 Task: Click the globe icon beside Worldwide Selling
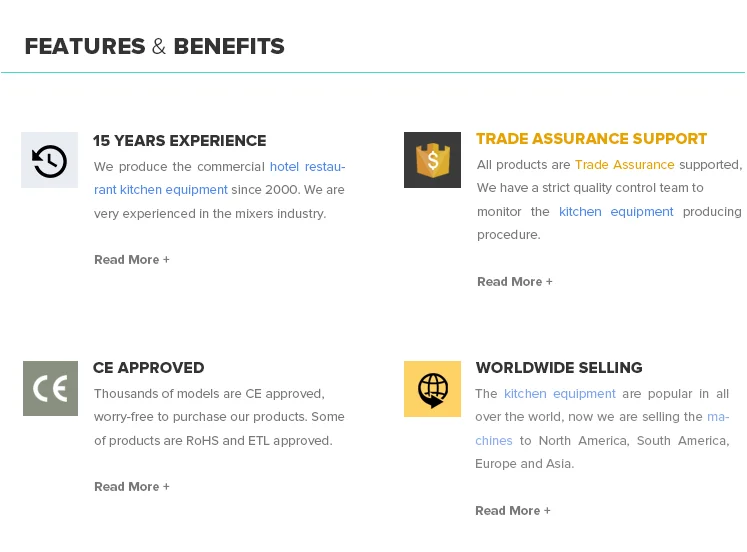click(x=432, y=388)
